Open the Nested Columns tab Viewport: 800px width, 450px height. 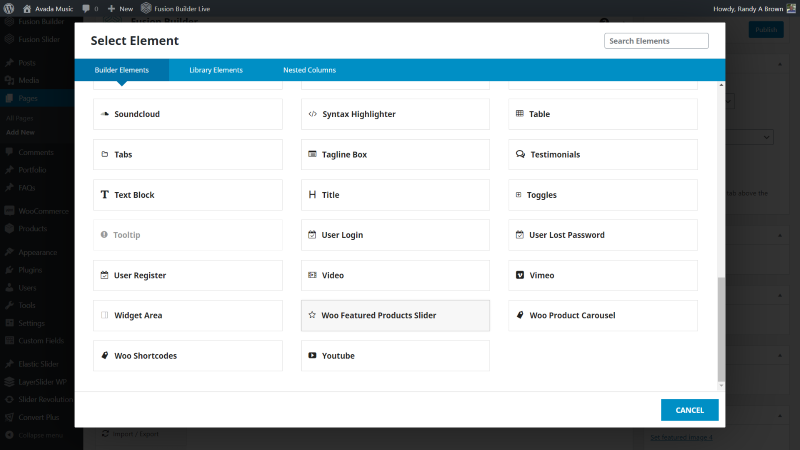tap(309, 70)
